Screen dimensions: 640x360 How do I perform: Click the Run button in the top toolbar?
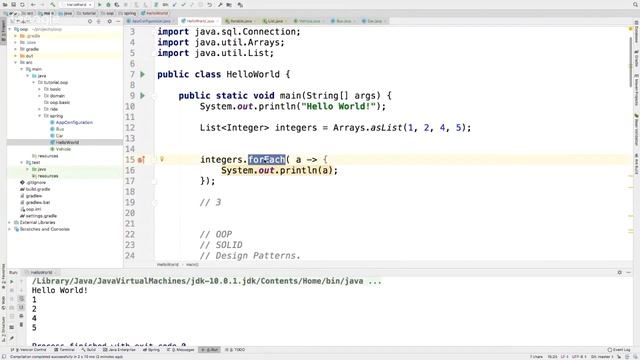pyautogui.click(x=99, y=5)
